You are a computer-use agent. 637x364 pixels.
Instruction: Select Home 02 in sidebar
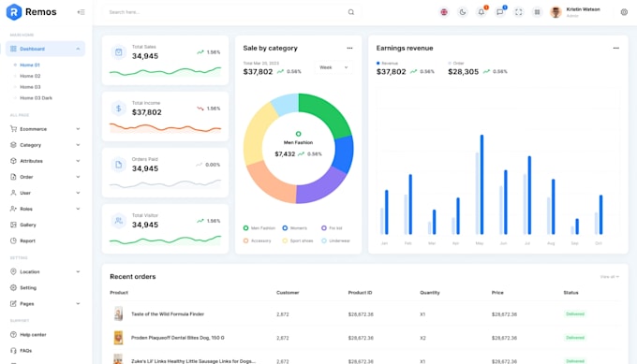click(30, 76)
